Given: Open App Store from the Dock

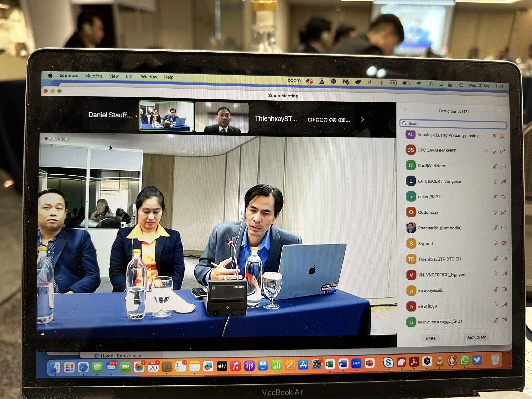Looking at the screenshot, I should click(303, 365).
